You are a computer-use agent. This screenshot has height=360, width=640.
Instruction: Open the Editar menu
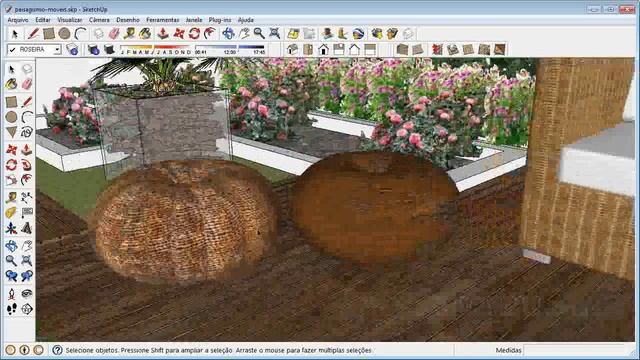pos(43,20)
